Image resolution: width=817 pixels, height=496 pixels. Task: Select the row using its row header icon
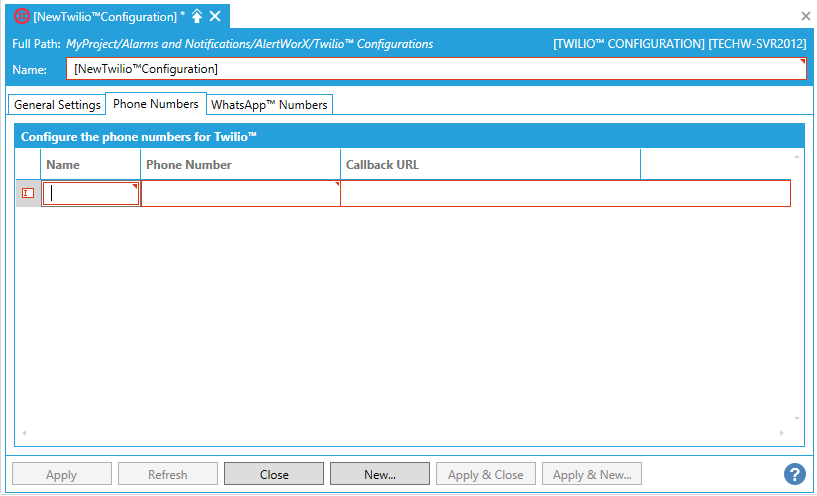[28, 193]
